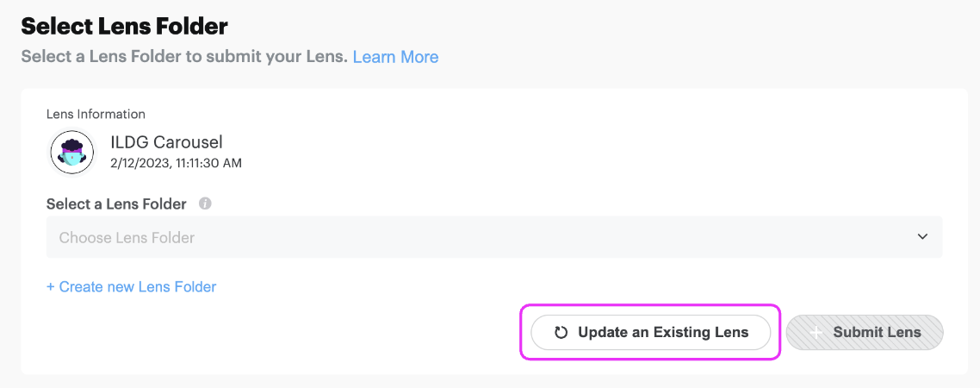980x388 pixels.
Task: Show info tooltip beside Select a Lens Folder
Action: point(205,204)
